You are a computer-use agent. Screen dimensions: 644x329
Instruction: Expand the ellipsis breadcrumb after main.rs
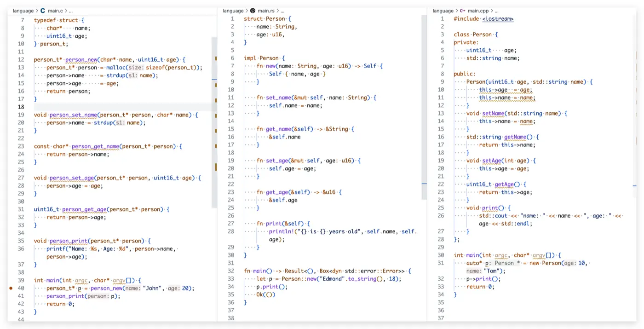[x=282, y=11]
